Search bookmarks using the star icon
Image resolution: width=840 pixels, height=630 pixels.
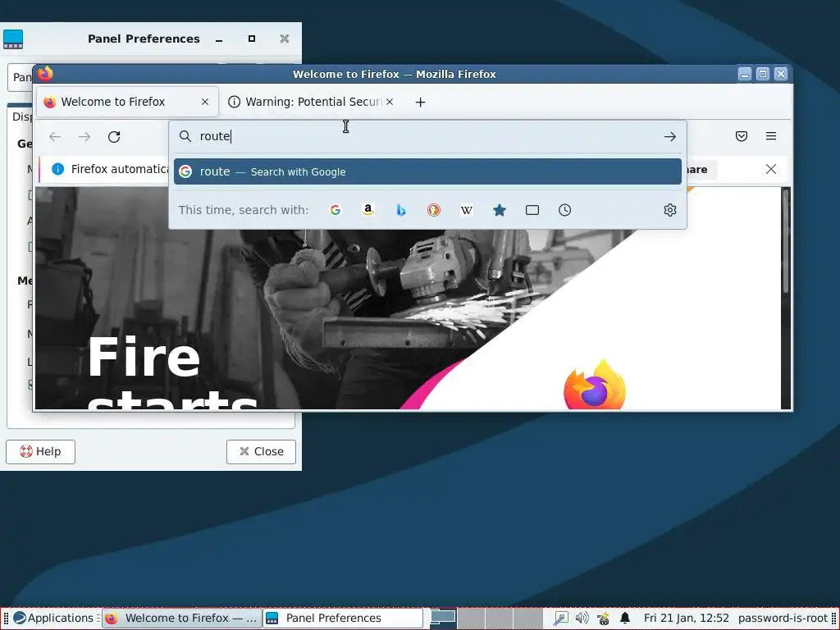(x=500, y=210)
